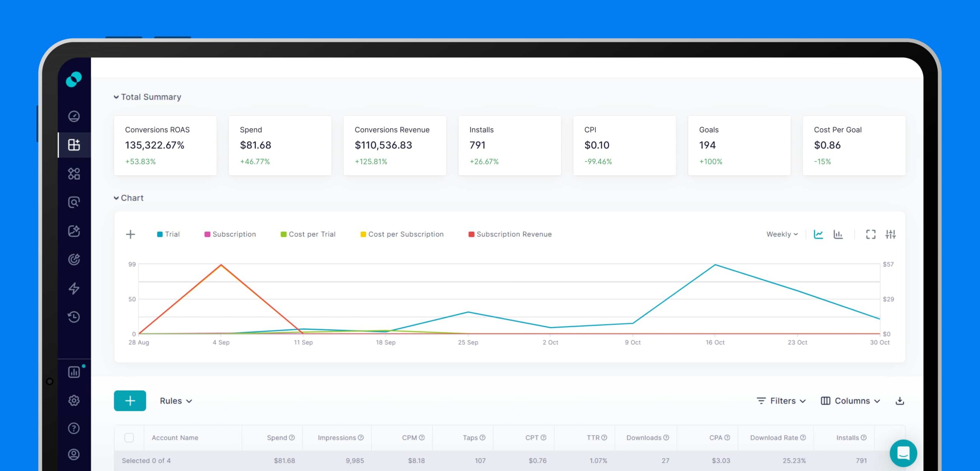Tick the select-all checkbox by Account Name
980x471 pixels.
tap(129, 437)
